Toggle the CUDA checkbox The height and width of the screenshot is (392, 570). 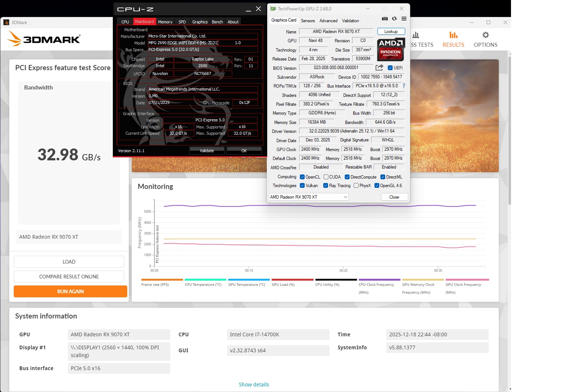point(326,177)
